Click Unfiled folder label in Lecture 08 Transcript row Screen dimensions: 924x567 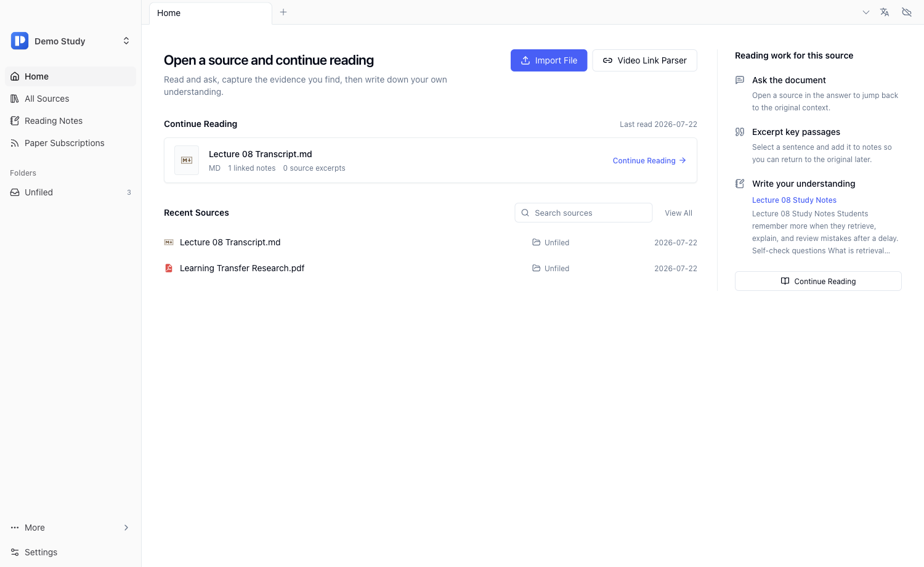[x=551, y=242]
